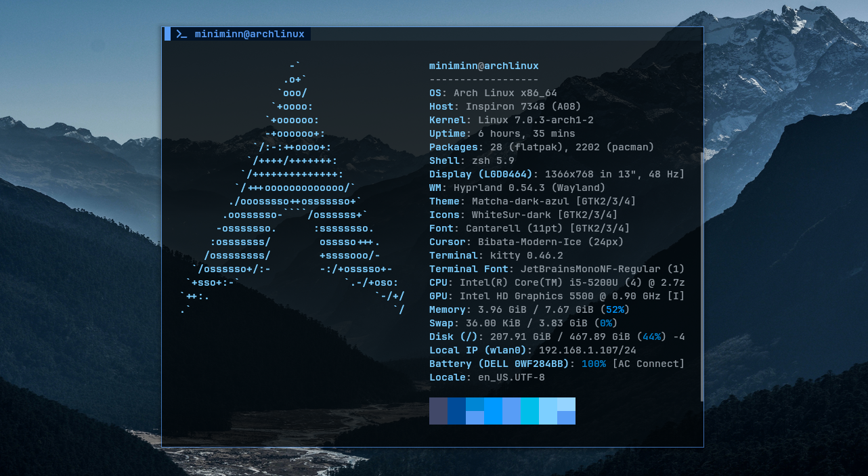
Task: Click the 'Terminal Font: JetBrainsMonoNF-Regular' line
Action: pos(557,269)
